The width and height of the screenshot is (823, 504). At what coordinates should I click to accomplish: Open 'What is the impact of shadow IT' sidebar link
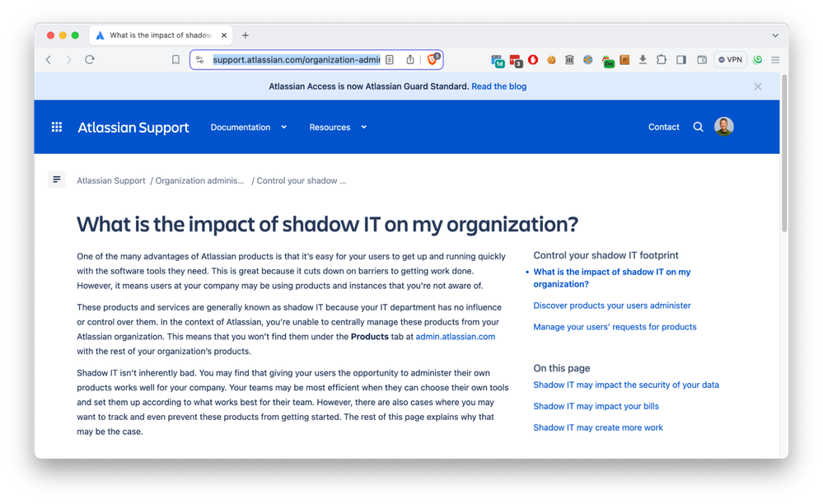(x=612, y=278)
